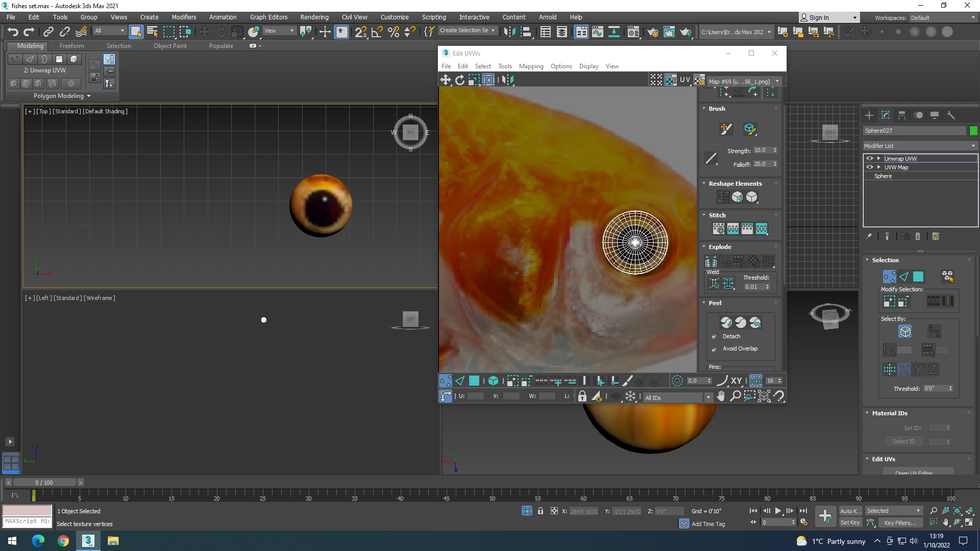The height and width of the screenshot is (551, 980).
Task: Click the Set Key button
Action: (850, 522)
